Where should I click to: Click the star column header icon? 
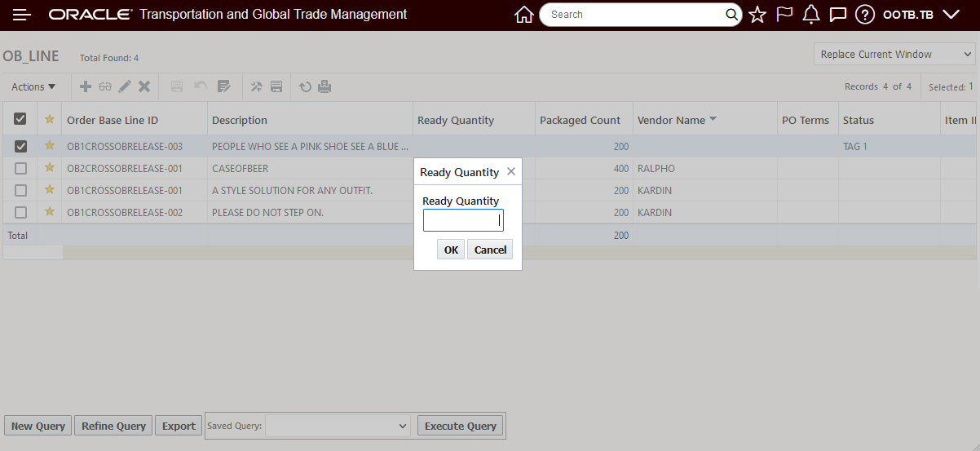(x=50, y=119)
